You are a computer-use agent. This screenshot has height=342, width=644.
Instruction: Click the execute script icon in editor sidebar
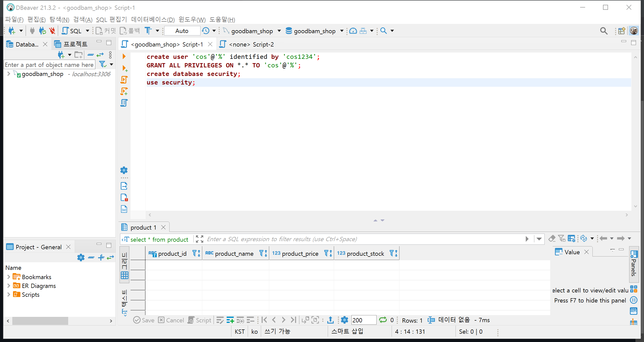click(124, 80)
